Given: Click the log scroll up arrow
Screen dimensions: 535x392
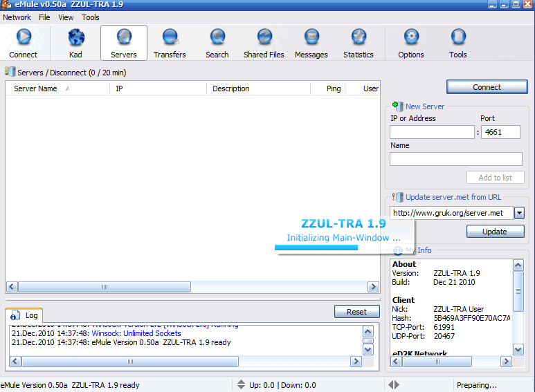Looking at the screenshot, I should [x=368, y=332].
